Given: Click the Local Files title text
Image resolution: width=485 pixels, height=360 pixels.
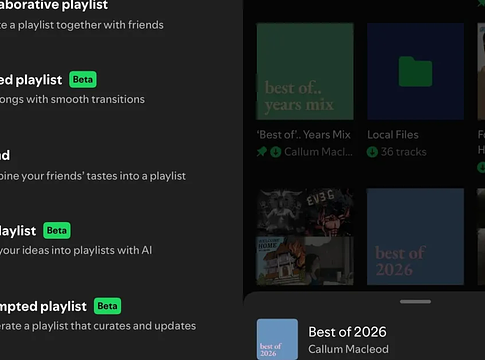Looking at the screenshot, I should [393, 135].
